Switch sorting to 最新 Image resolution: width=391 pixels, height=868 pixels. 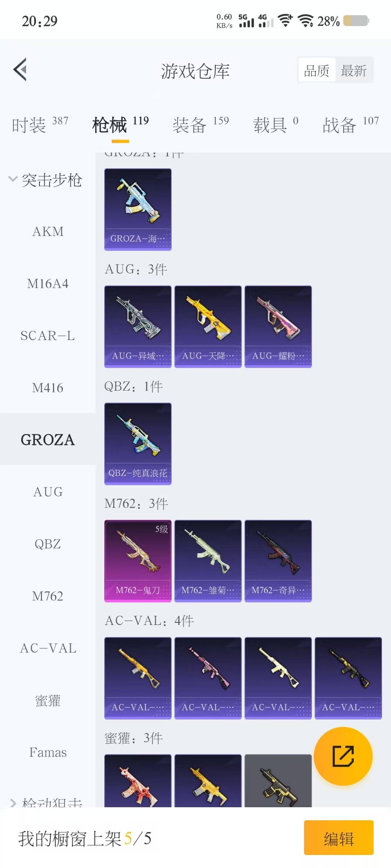tap(354, 70)
